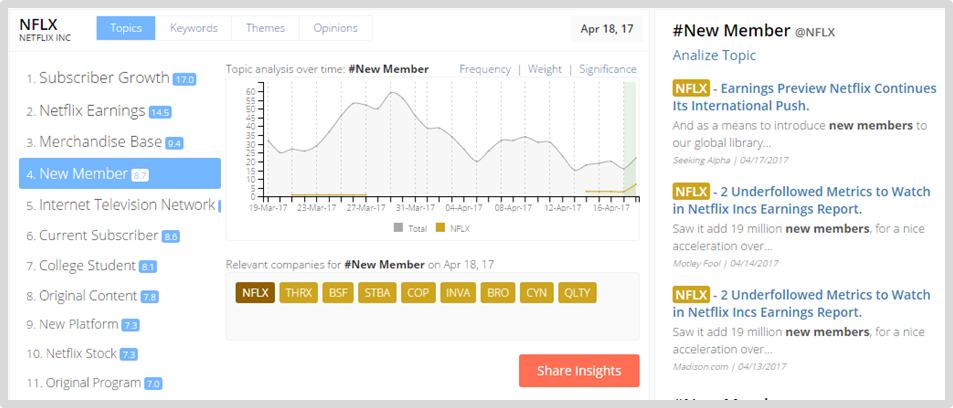Open the Opinions tab
Image resolution: width=953 pixels, height=408 pixels.
[x=335, y=28]
